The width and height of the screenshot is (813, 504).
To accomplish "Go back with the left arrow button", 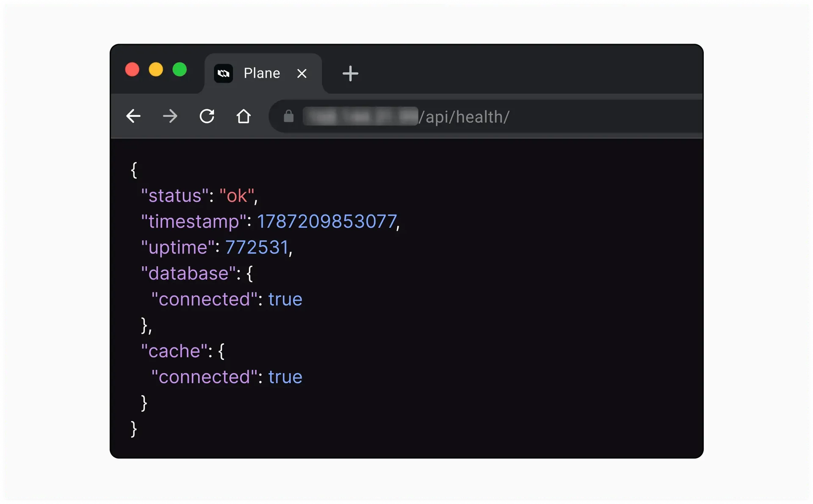I will point(133,116).
